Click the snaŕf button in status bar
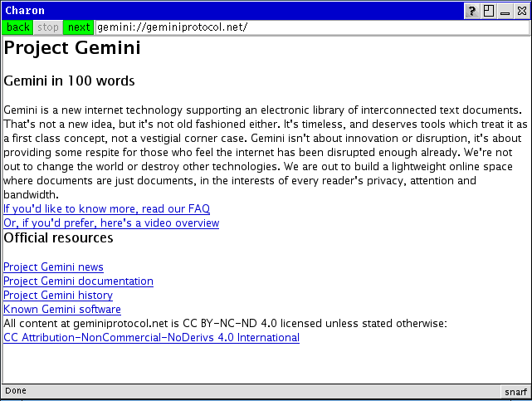 pyautogui.click(x=515, y=392)
